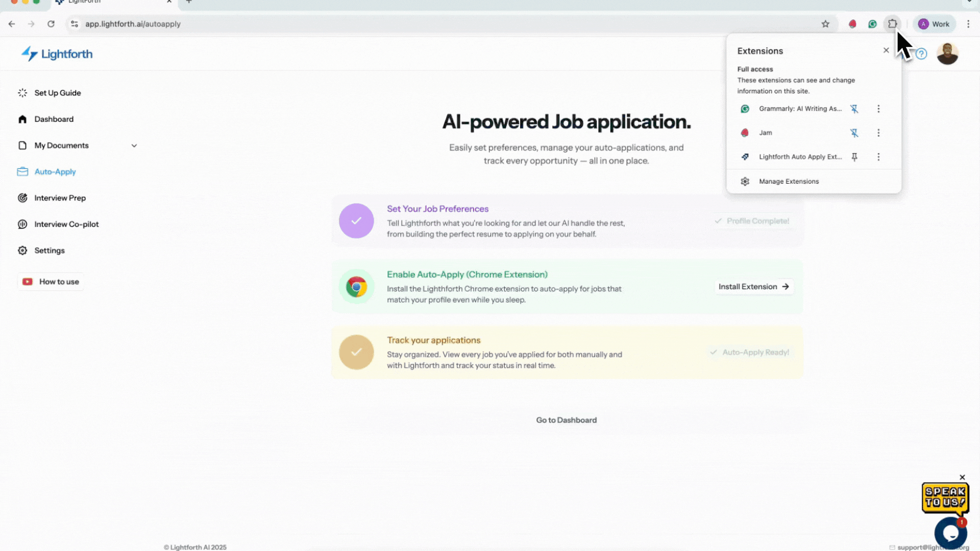Viewport: 980px width, 551px height.
Task: Bookmark this page with the star icon
Action: 826,24
